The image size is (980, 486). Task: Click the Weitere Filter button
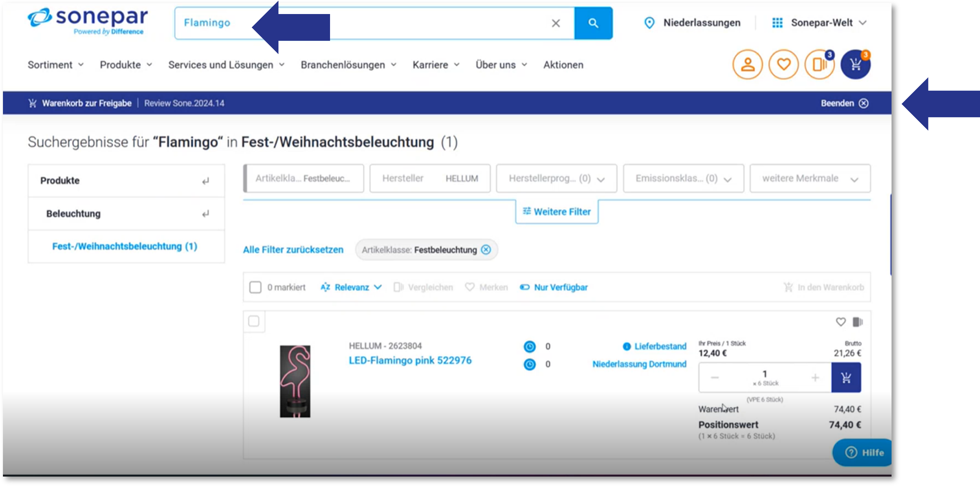556,212
